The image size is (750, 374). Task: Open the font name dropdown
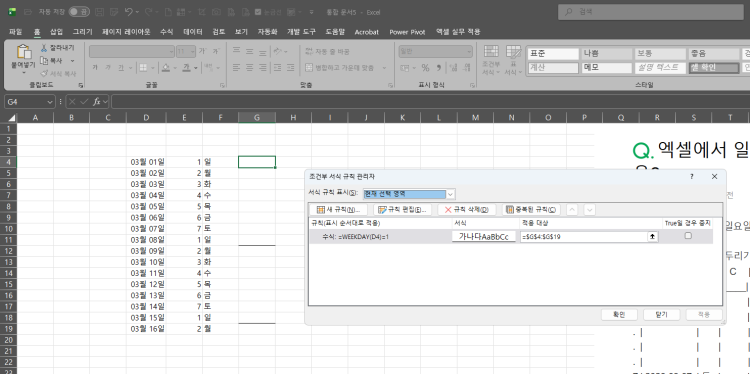pos(171,51)
